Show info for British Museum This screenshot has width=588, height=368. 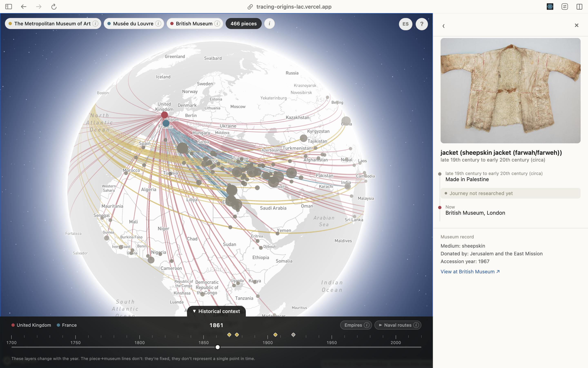click(217, 24)
